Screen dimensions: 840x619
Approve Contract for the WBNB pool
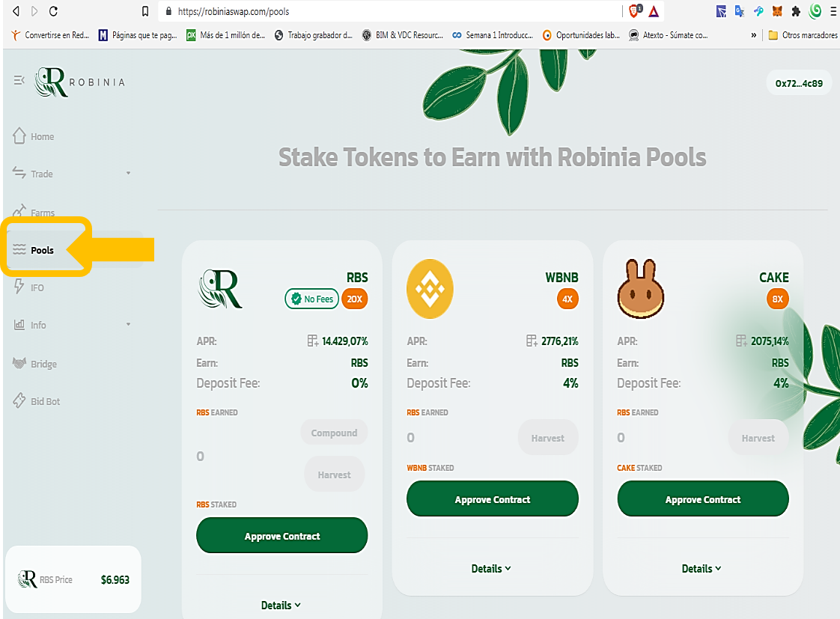pos(493,499)
